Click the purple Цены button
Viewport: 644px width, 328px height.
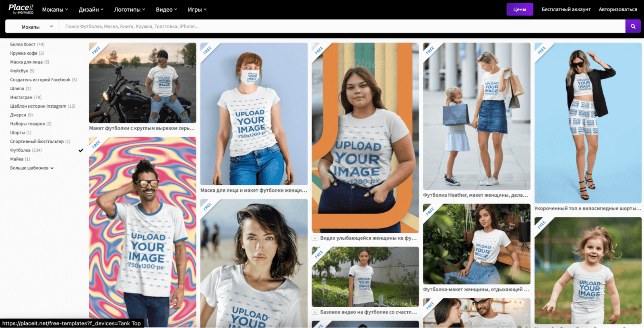[x=519, y=9]
